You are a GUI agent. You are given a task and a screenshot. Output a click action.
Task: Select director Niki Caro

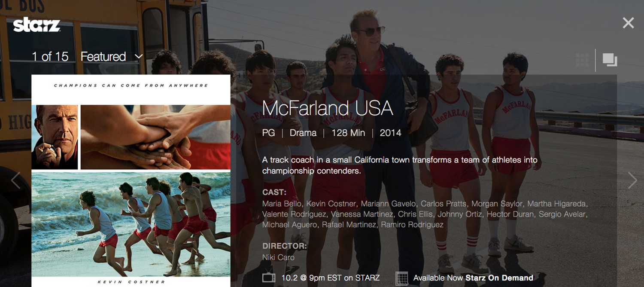click(x=278, y=257)
